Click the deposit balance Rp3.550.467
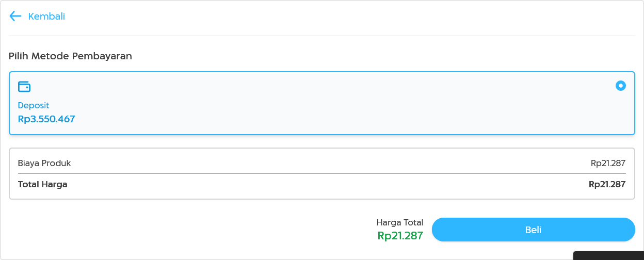The width and height of the screenshot is (644, 260). tap(46, 119)
